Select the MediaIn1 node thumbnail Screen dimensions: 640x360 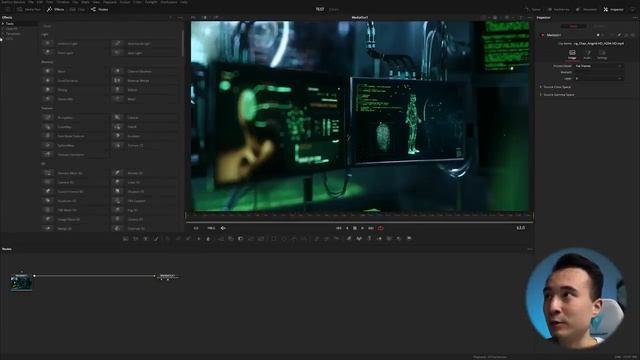21,282
